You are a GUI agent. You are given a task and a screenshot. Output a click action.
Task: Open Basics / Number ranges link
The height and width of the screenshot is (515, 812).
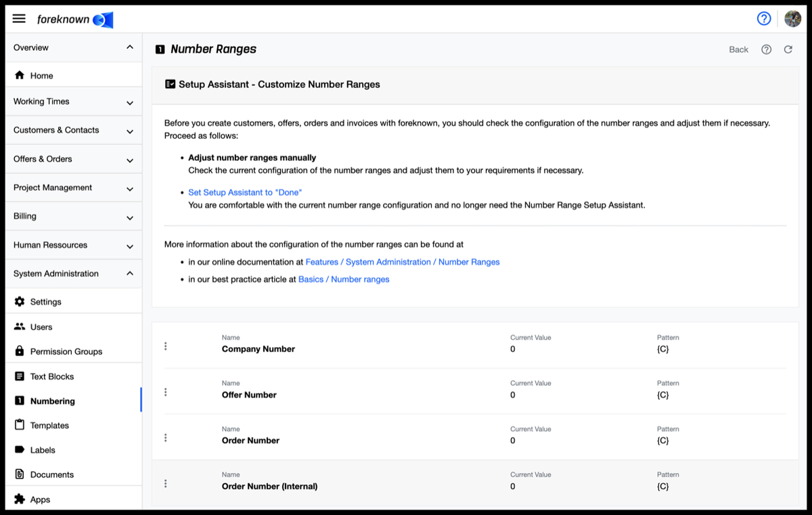pyautogui.click(x=344, y=279)
